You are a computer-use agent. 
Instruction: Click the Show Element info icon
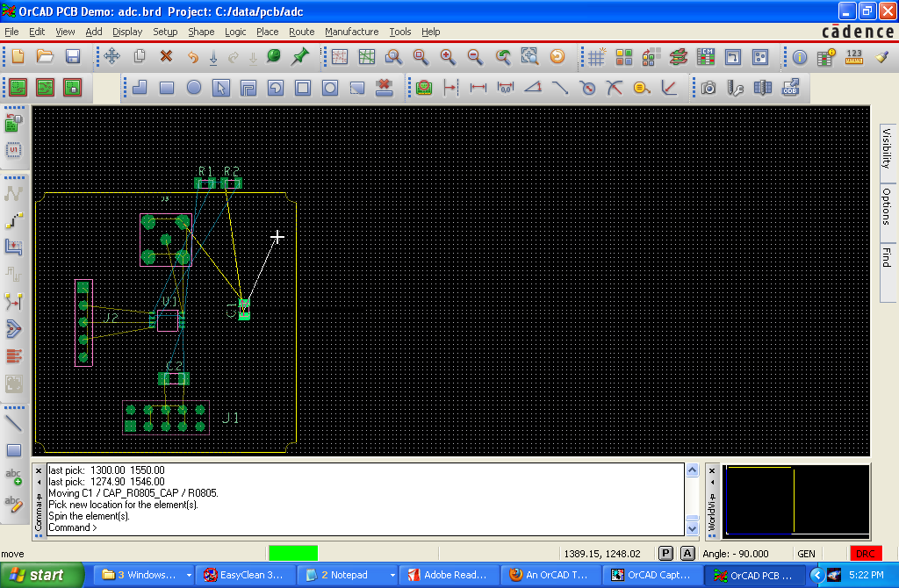coord(799,57)
